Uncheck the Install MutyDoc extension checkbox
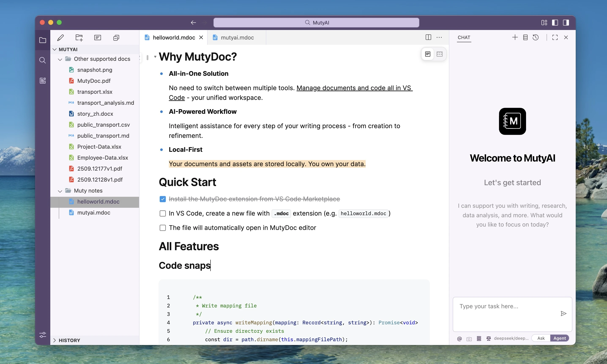This screenshot has width=607, height=364. pyautogui.click(x=163, y=199)
